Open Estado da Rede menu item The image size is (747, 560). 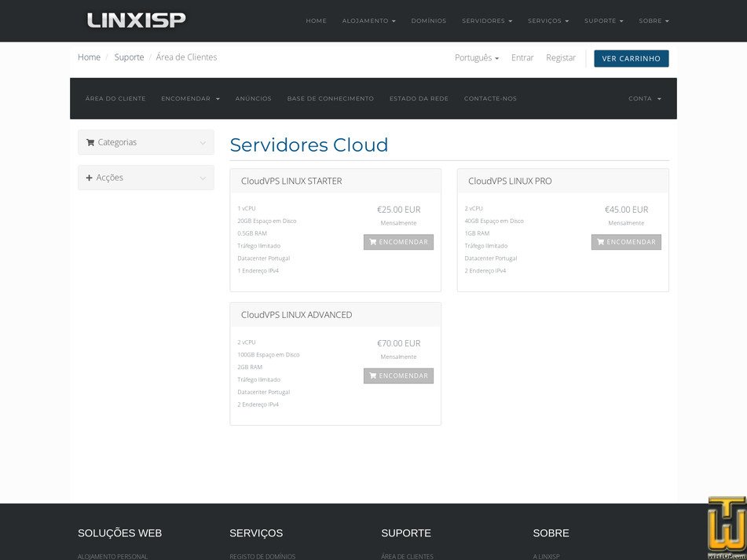pos(419,99)
